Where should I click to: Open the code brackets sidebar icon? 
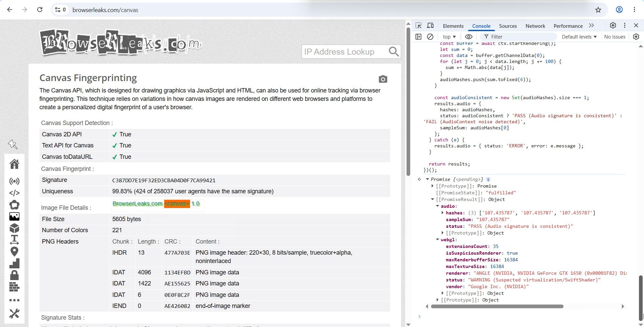pos(14,193)
